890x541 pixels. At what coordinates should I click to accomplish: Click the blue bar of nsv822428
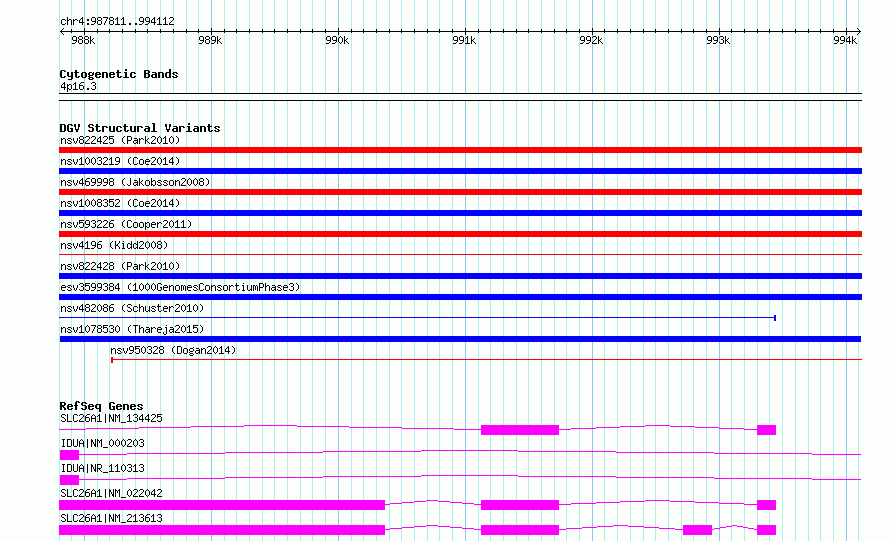[460, 276]
